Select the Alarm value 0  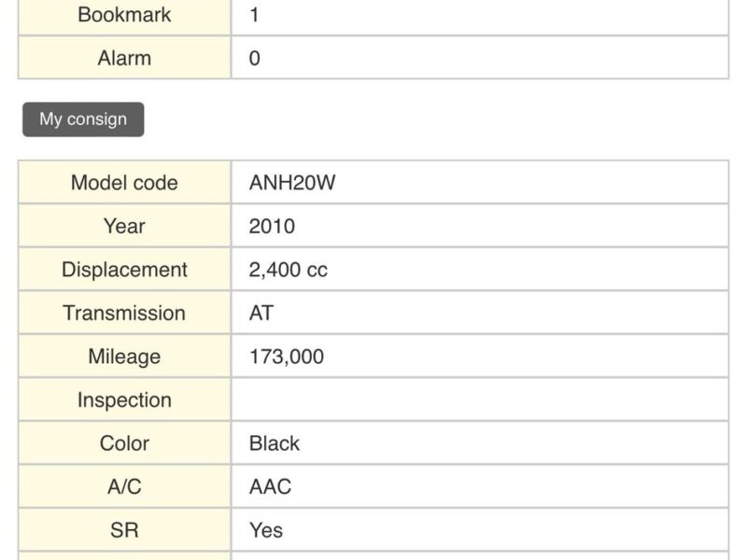click(255, 58)
